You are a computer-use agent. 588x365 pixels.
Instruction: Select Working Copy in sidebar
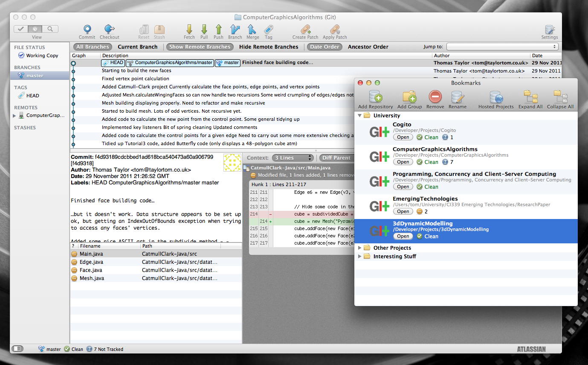tap(40, 55)
